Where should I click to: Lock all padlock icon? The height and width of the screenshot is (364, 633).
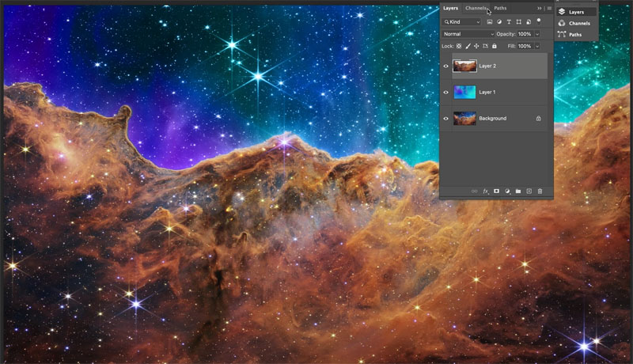click(x=494, y=46)
